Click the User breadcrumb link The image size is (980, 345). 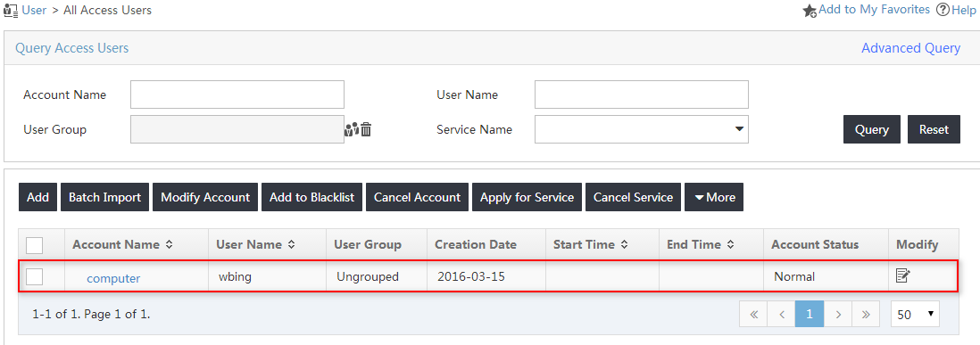point(35,10)
